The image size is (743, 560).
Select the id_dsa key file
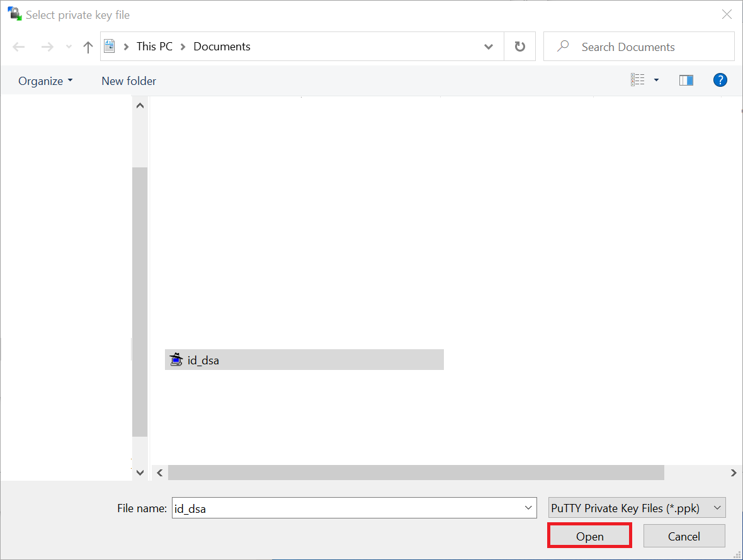203,361
